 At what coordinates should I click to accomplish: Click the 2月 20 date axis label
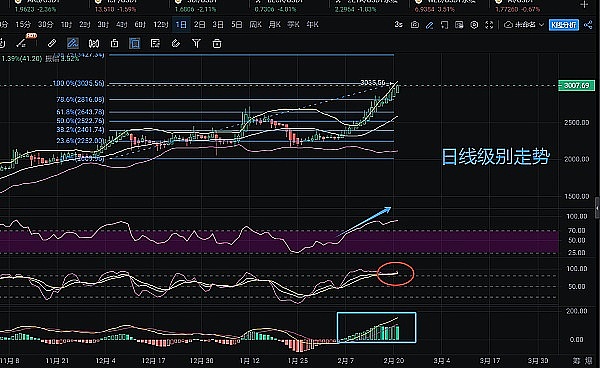(x=393, y=361)
